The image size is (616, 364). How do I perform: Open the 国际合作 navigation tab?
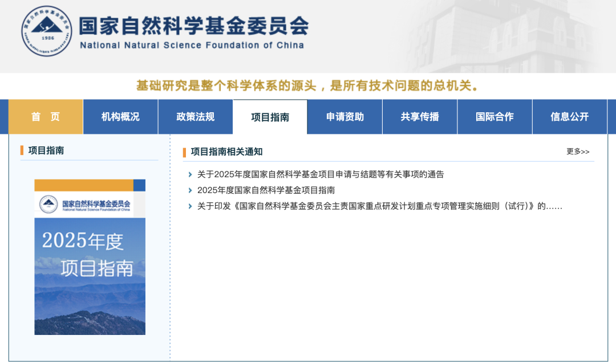tap(495, 117)
